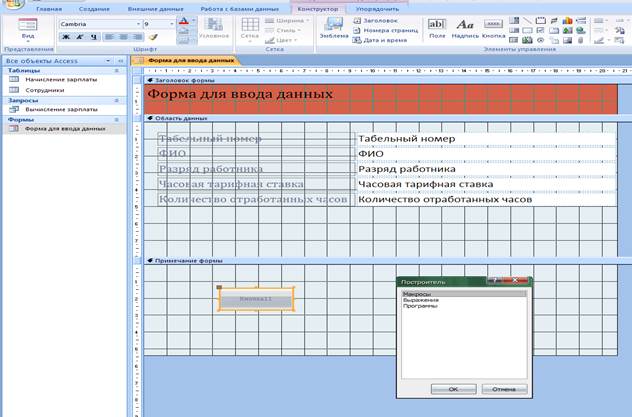Open the Cambria font name dropdown
The width and height of the screenshot is (632, 417).
(x=138, y=24)
